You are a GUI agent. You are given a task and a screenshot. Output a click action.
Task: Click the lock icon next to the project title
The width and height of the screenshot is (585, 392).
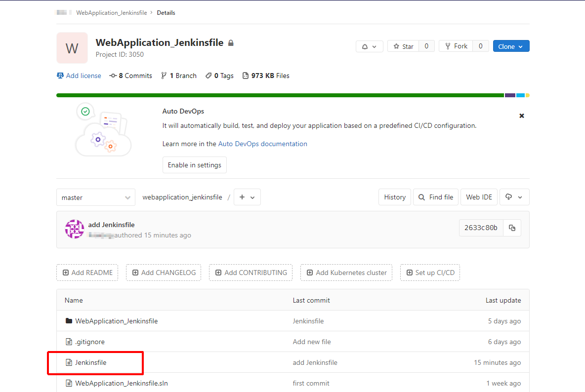(x=231, y=43)
